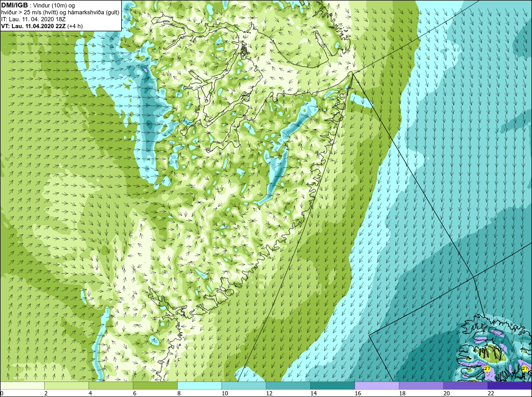
Task: Pick the medium green 4–6 m/s legend swatch
Action: click(x=111, y=386)
